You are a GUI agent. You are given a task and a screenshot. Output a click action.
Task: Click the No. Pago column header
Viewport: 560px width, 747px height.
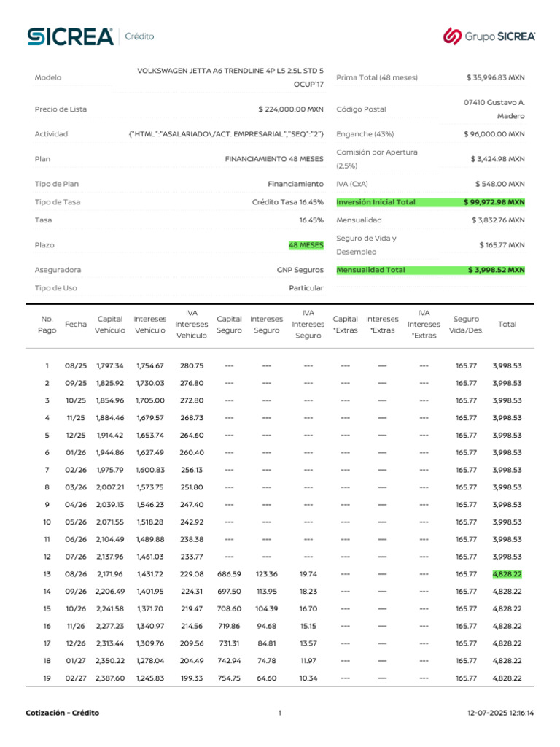tap(47, 325)
